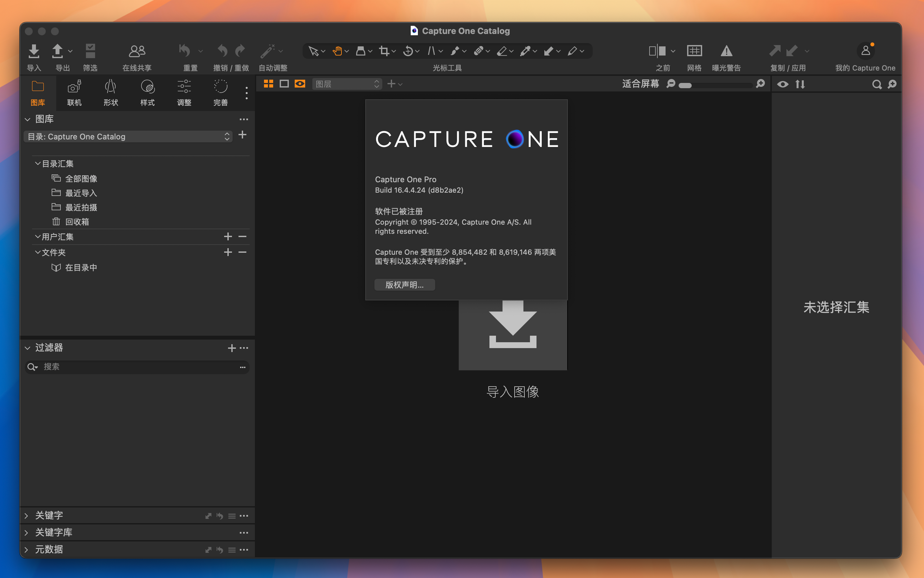The image size is (924, 578).
Task: Click the Auto Adjust magic wand icon
Action: 267,51
